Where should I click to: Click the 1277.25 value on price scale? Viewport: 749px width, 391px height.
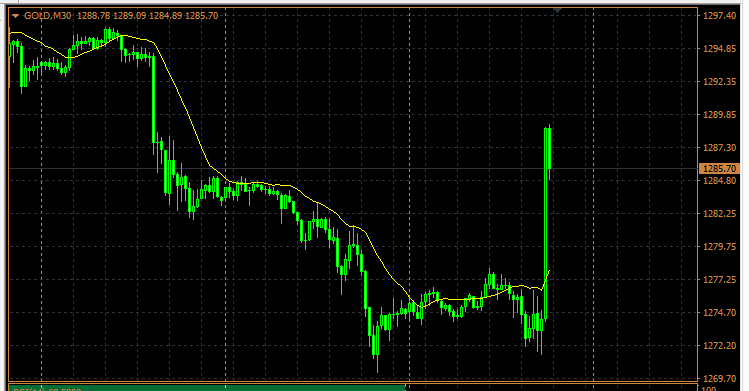tap(719, 279)
